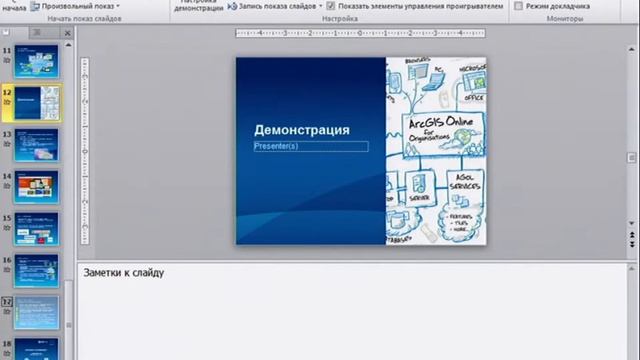Screen dimensions: 640x360
Task: Click the Настройка group label
Action: (x=340, y=19)
